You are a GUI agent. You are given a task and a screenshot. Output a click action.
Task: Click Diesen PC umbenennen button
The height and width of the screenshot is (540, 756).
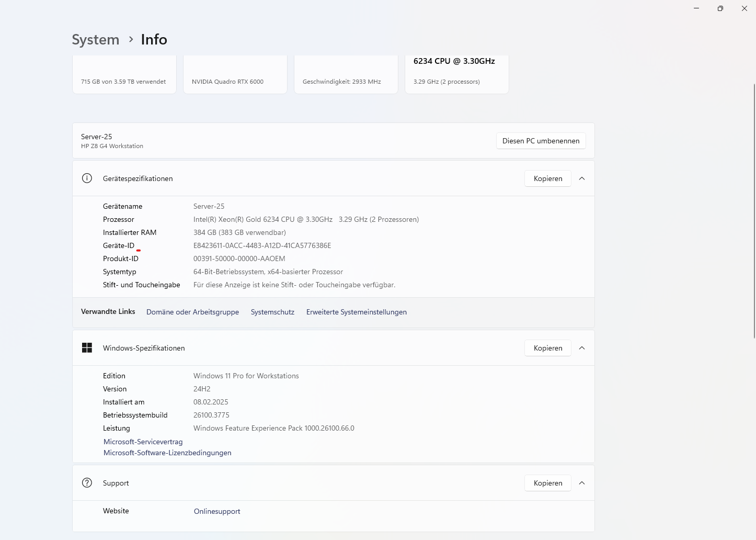541,141
